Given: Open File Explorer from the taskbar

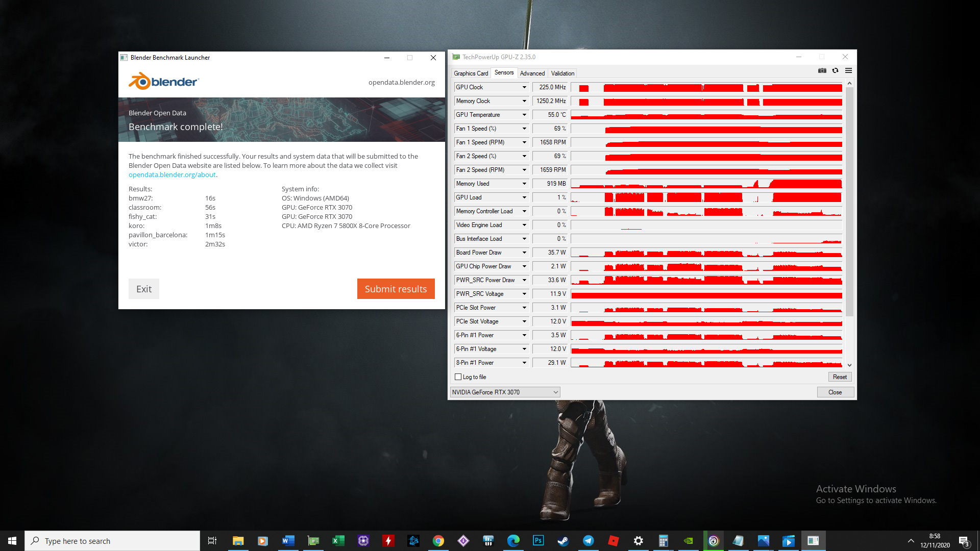Looking at the screenshot, I should point(238,541).
